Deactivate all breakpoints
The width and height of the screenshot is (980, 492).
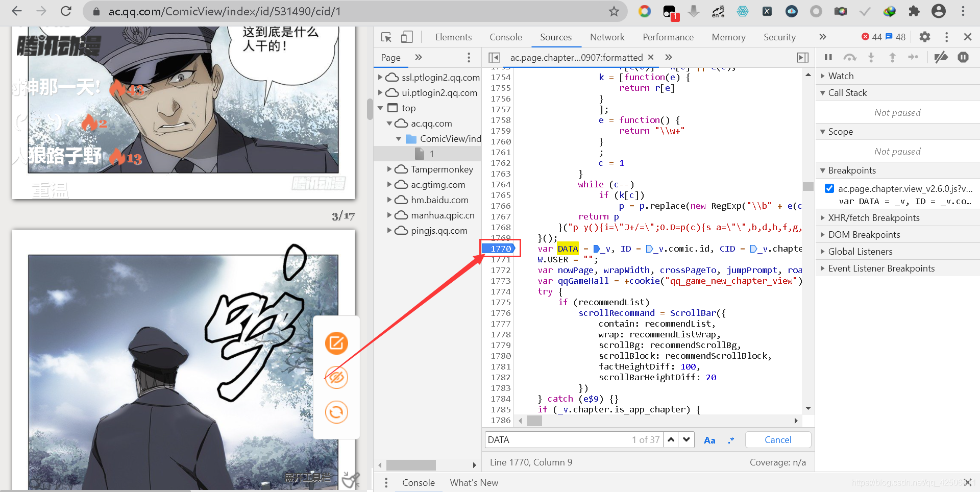click(x=941, y=57)
